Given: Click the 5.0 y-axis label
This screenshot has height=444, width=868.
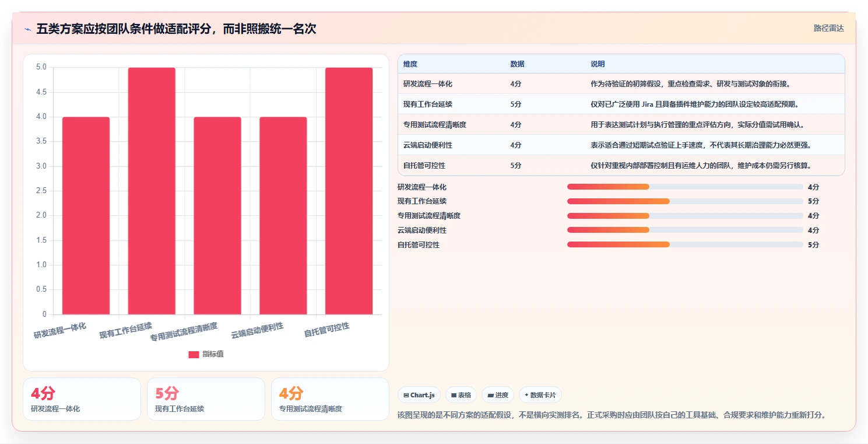Looking at the screenshot, I should click(41, 67).
